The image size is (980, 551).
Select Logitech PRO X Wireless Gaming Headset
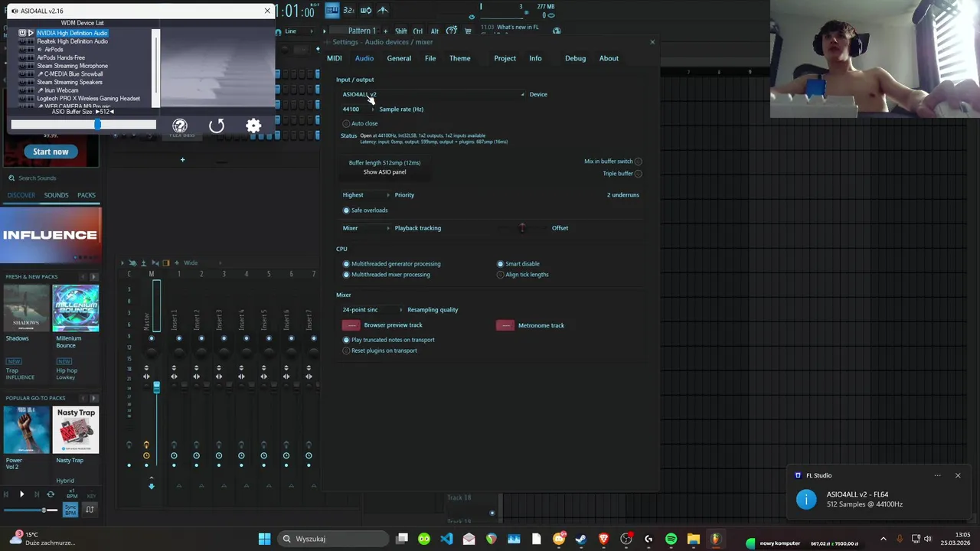click(x=88, y=99)
